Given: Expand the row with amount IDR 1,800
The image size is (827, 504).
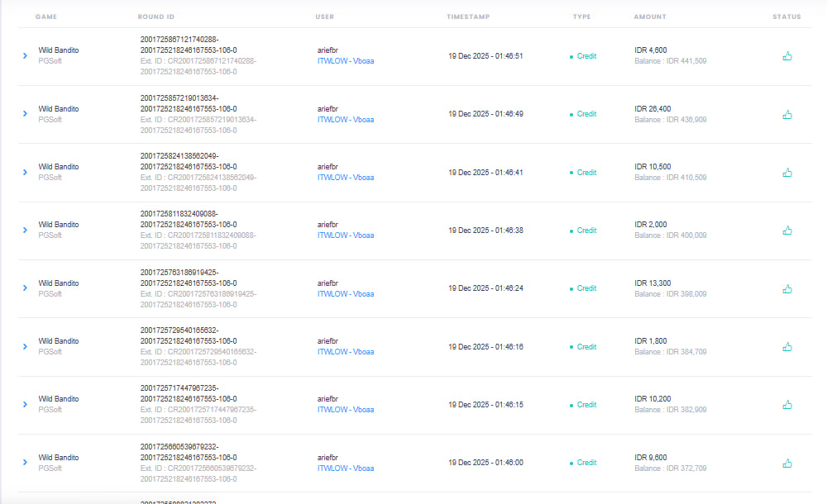Looking at the screenshot, I should [x=25, y=347].
